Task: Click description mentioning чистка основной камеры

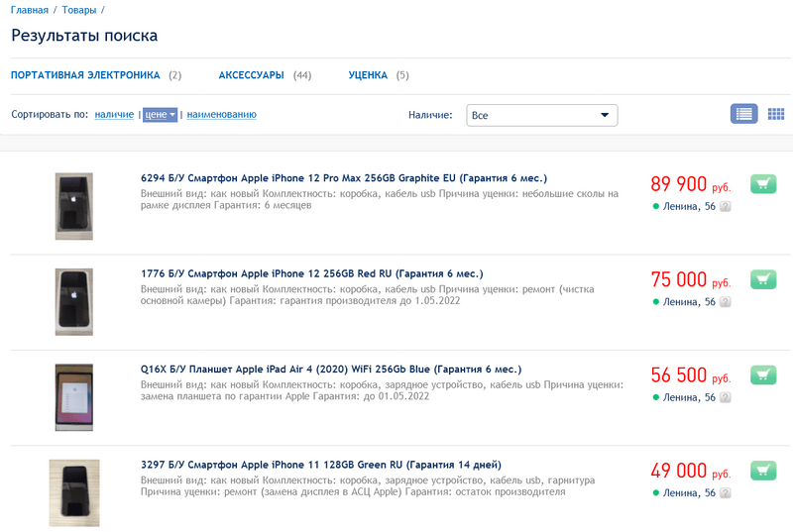Action: pyautogui.click(x=367, y=294)
